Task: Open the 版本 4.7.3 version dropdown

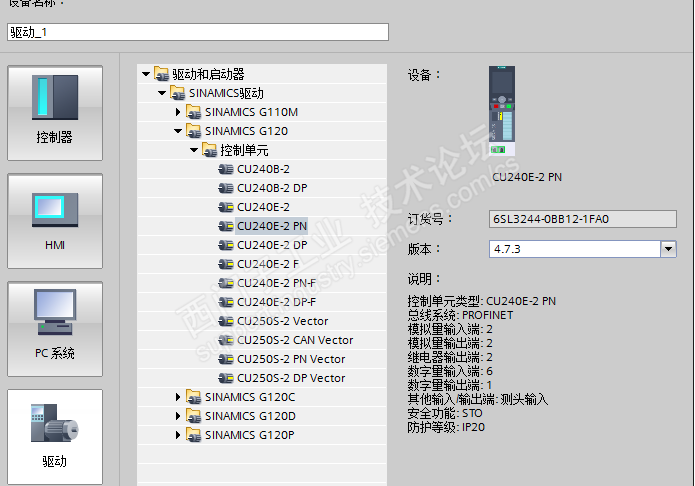Action: (x=668, y=249)
